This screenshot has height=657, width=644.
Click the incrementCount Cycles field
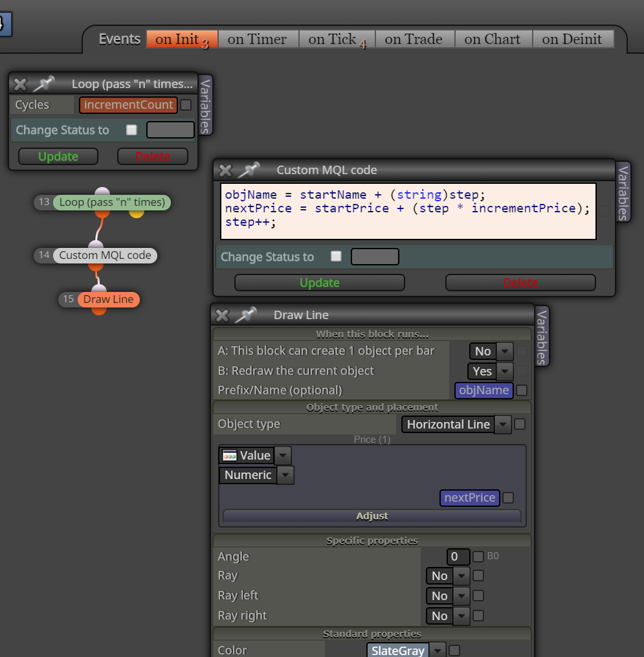(128, 105)
